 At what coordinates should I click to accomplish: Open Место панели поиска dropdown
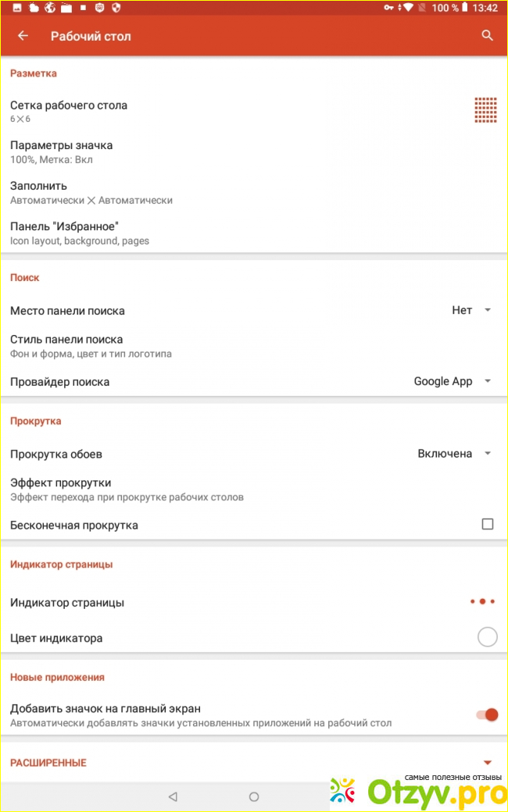470,310
